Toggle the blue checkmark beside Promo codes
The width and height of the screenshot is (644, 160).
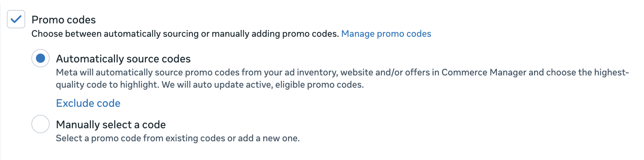coord(16,20)
